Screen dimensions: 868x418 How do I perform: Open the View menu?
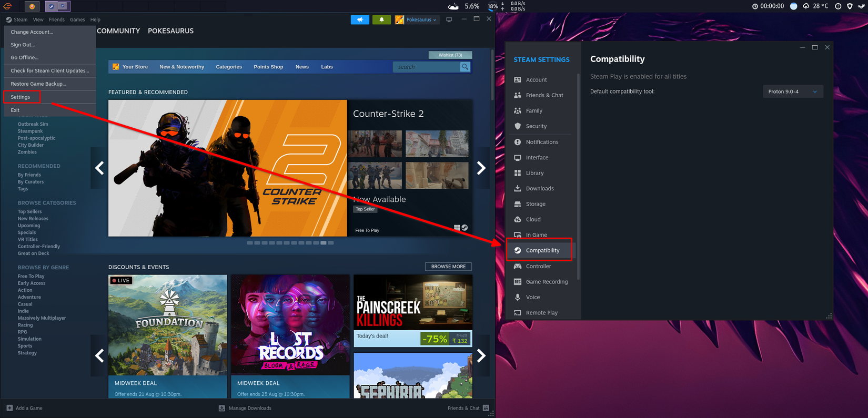(x=38, y=19)
